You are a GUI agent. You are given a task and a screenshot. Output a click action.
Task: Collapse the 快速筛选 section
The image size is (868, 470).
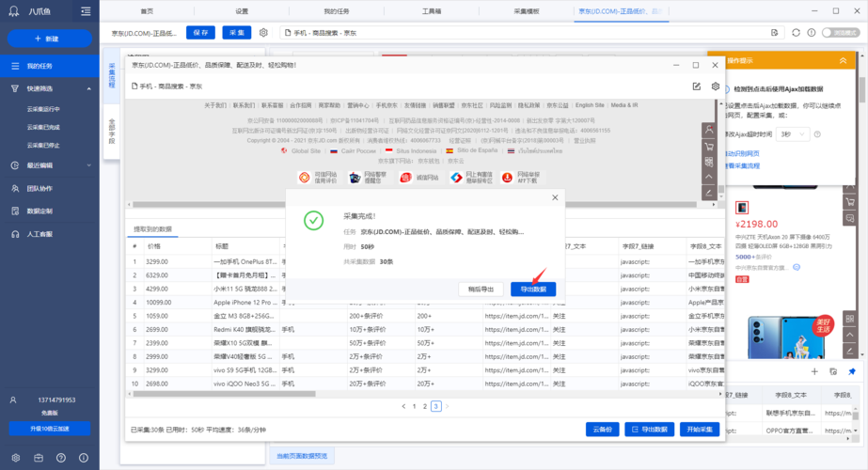click(88, 88)
